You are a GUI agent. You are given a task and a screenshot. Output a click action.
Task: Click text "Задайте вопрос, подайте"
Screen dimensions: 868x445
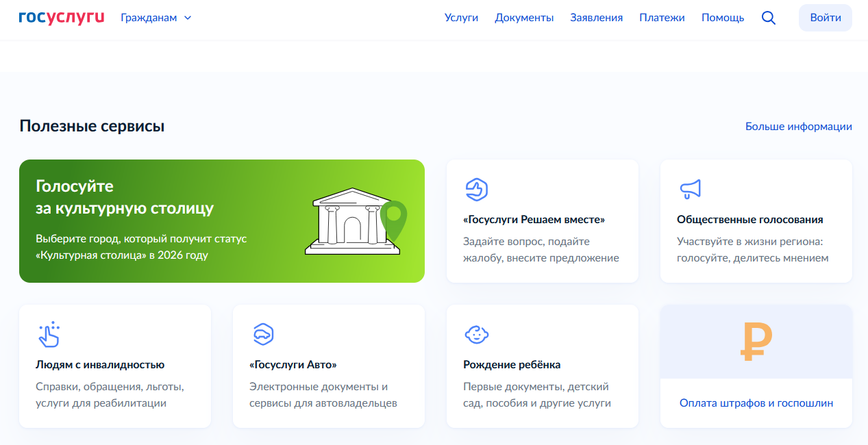pos(526,242)
